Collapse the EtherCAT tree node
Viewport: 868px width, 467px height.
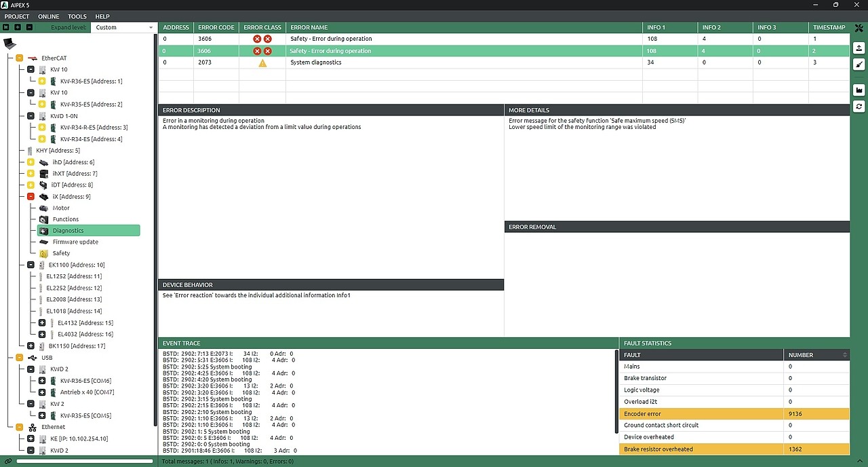pos(19,58)
